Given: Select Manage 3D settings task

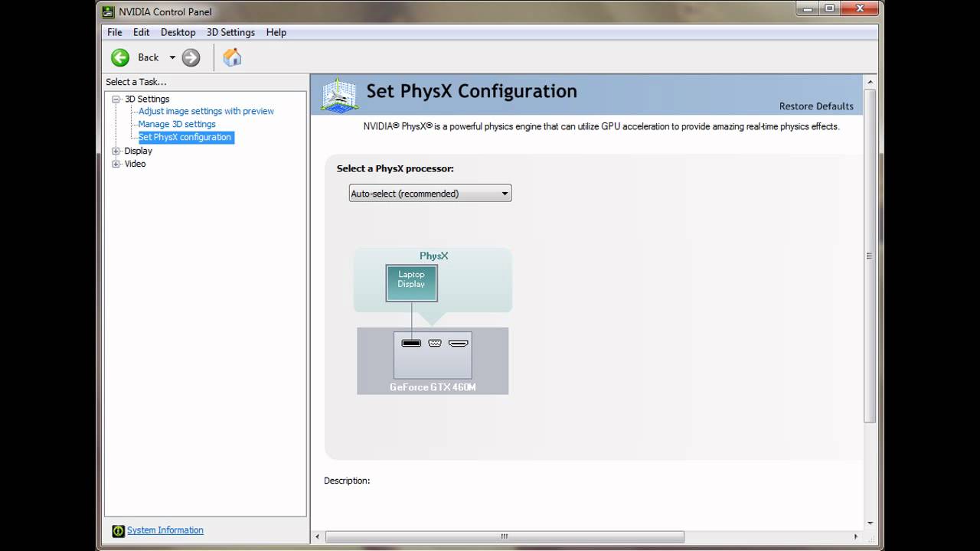Looking at the screenshot, I should [x=177, y=124].
